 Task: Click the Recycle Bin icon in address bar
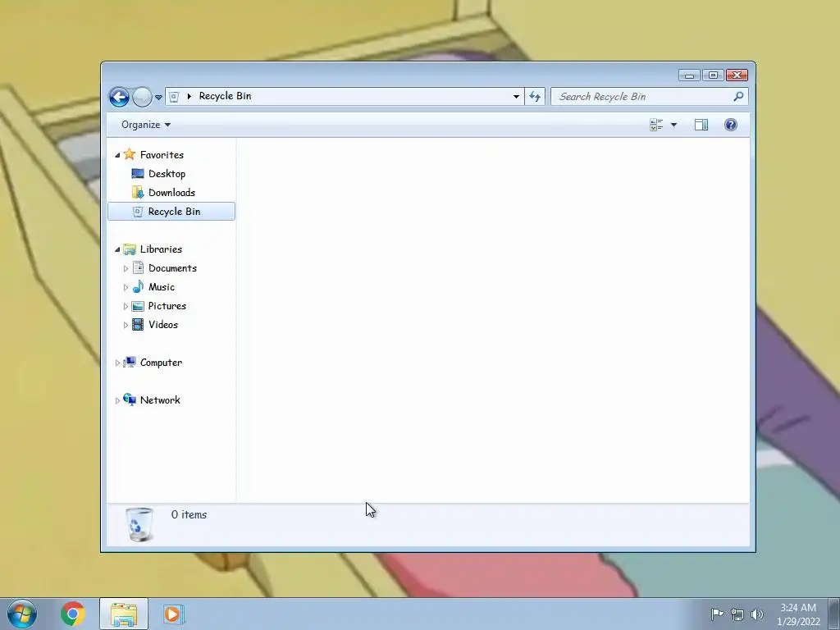point(174,97)
